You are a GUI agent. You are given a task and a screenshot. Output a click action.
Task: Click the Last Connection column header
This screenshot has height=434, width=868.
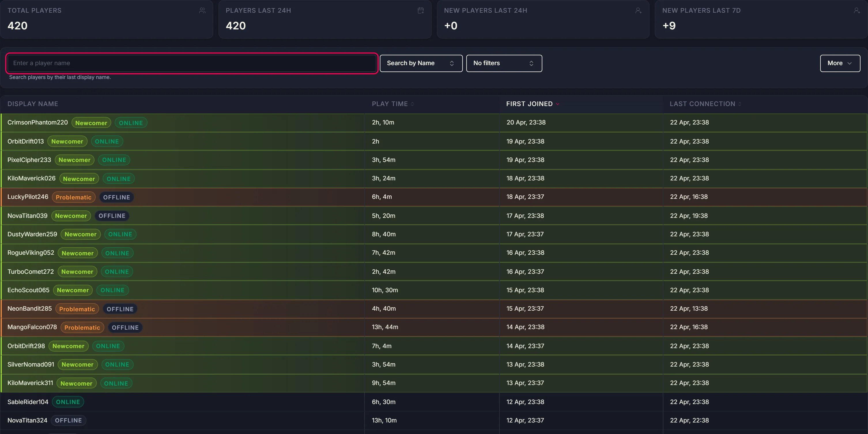[702, 104]
